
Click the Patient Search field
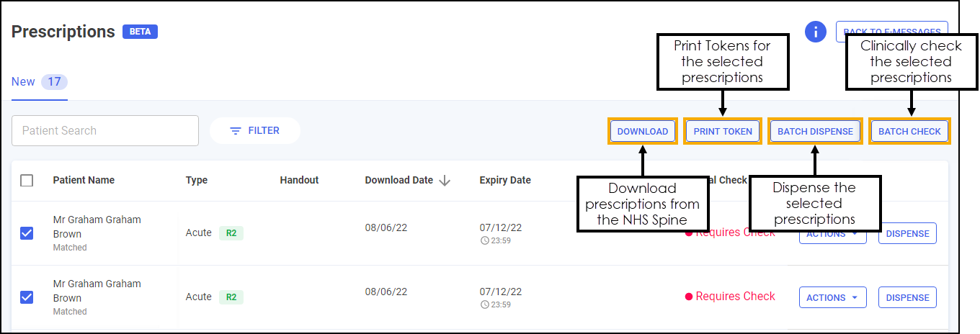[105, 131]
